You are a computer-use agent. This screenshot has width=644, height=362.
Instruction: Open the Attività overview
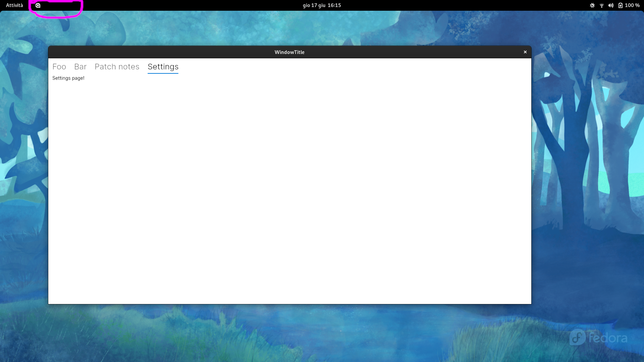[x=14, y=5]
